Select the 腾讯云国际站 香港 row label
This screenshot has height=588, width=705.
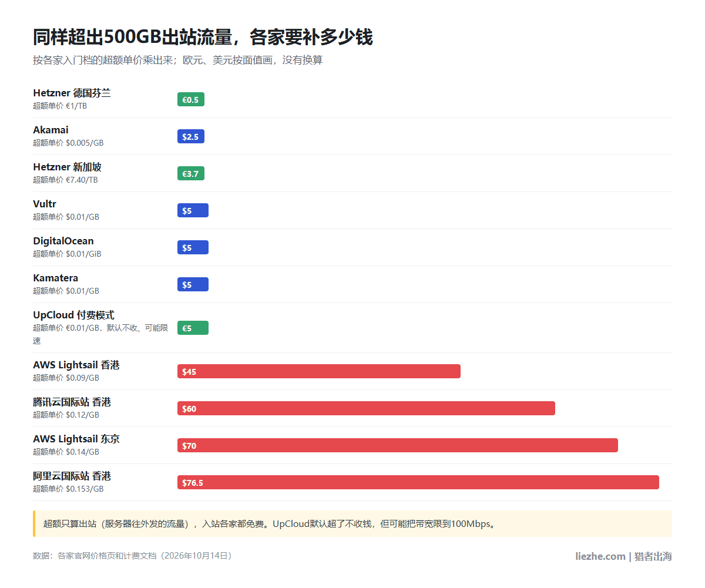click(72, 402)
